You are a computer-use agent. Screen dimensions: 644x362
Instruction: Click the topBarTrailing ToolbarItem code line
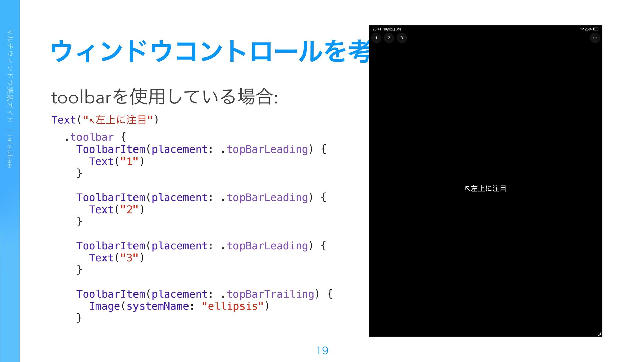click(204, 294)
